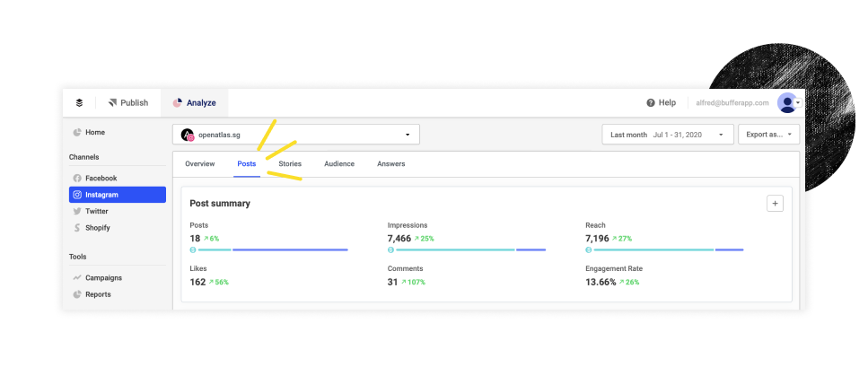Click the Help question mark icon
Image resolution: width=868 pixels, height=376 pixels.
click(x=651, y=103)
